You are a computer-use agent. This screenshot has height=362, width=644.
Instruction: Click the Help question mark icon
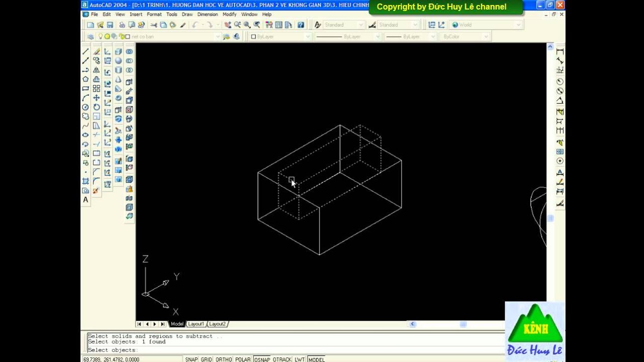coord(301,25)
